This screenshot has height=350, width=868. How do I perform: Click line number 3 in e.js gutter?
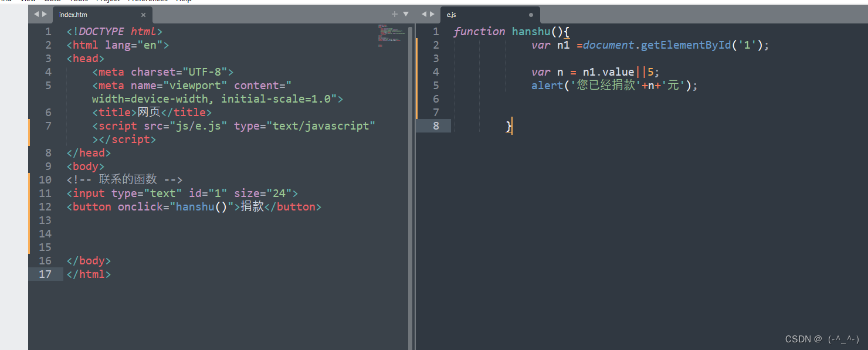click(x=435, y=59)
